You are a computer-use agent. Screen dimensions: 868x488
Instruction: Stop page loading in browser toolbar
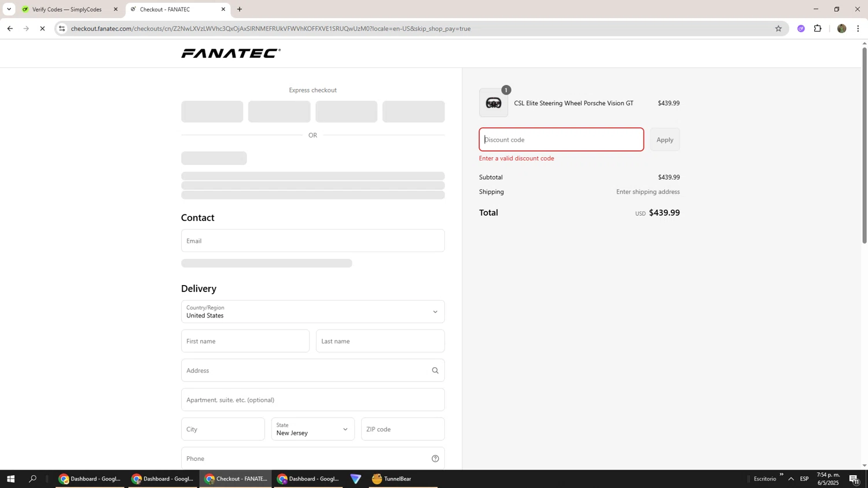[x=42, y=28]
